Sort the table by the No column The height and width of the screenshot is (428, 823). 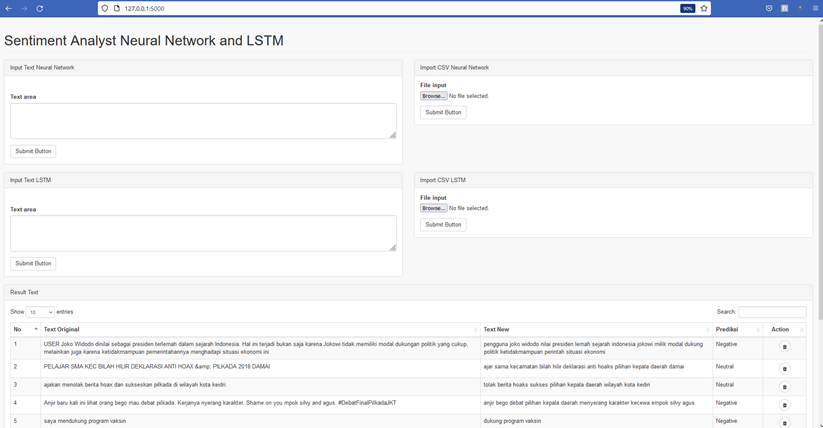click(x=25, y=329)
